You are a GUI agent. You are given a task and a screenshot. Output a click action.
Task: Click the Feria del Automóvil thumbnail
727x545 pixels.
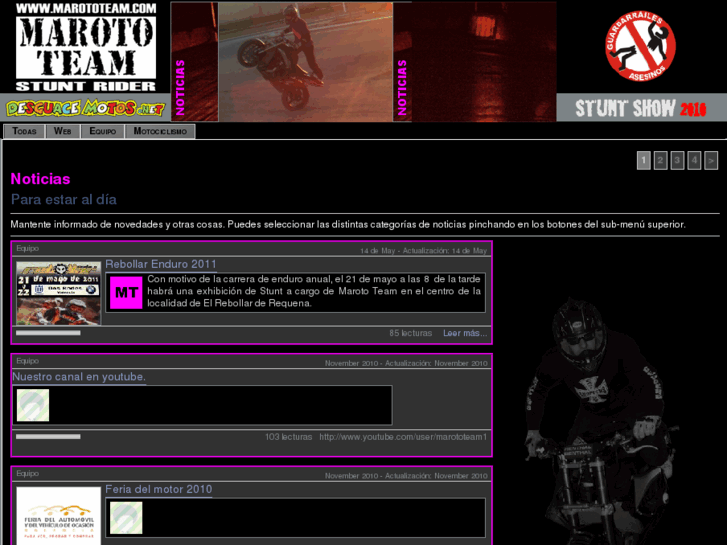pos(58,516)
